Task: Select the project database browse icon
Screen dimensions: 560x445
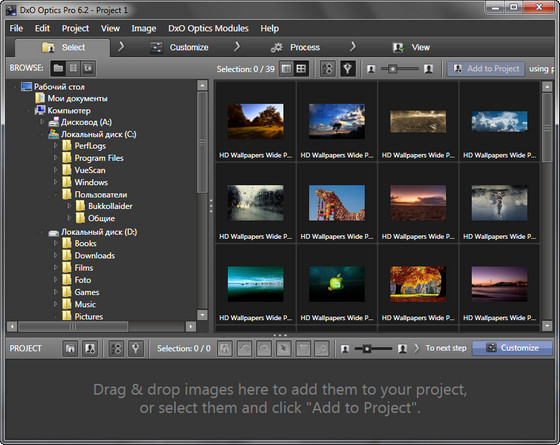Action: (x=73, y=68)
